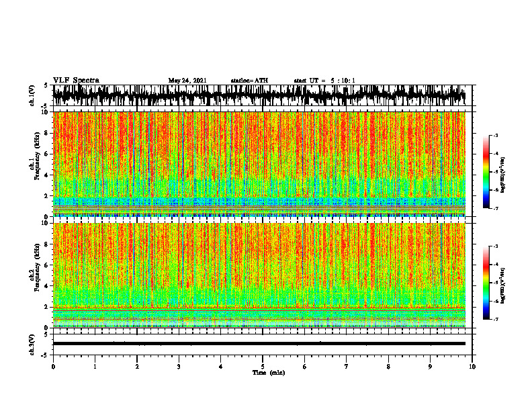
Task: Select the ch.1 spectrogram panel
Action: click(259, 164)
